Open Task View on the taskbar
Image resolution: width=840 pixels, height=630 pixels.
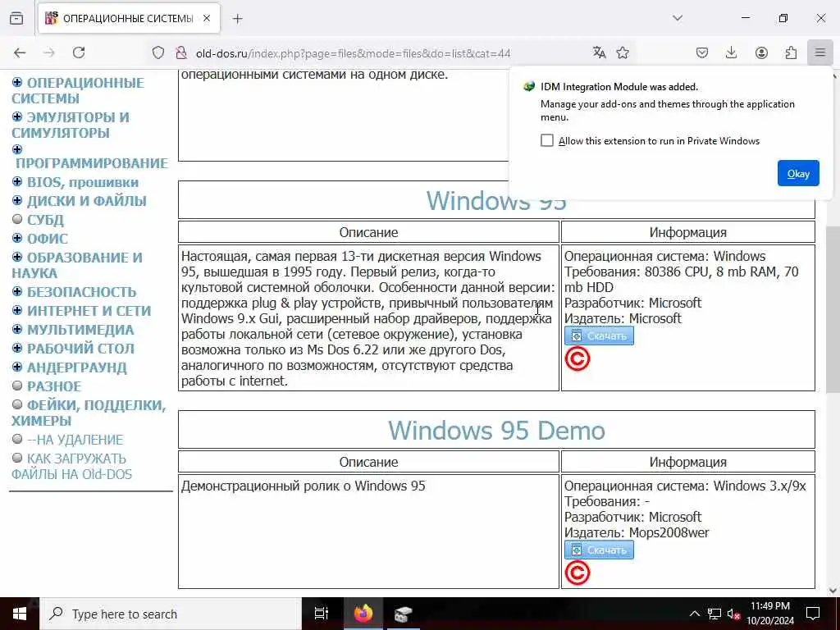322,614
